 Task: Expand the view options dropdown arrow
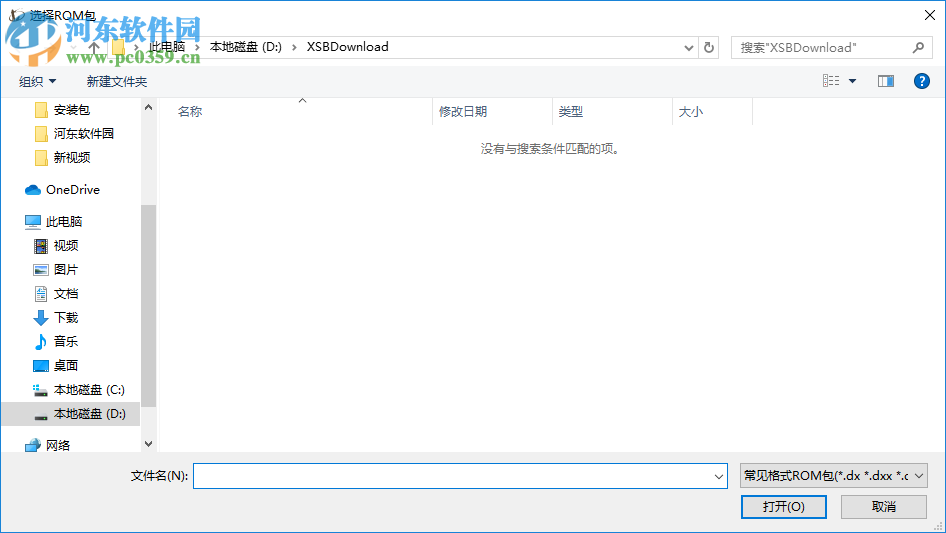(852, 81)
